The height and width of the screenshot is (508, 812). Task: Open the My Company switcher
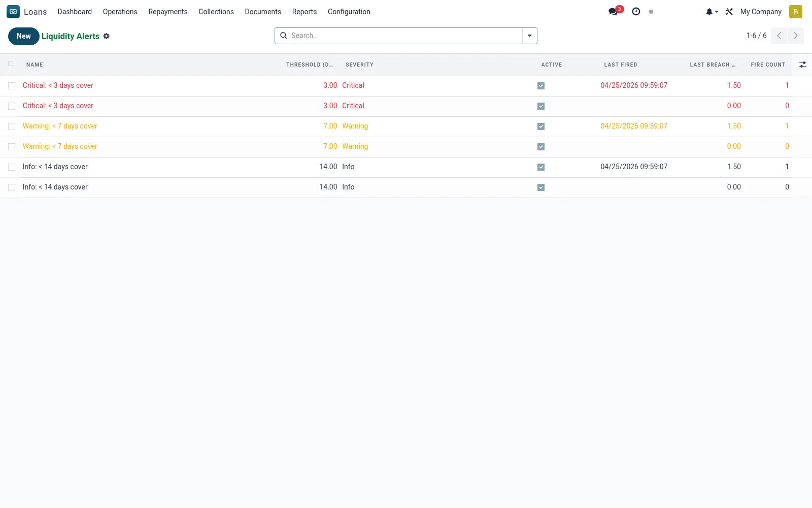[x=761, y=12]
